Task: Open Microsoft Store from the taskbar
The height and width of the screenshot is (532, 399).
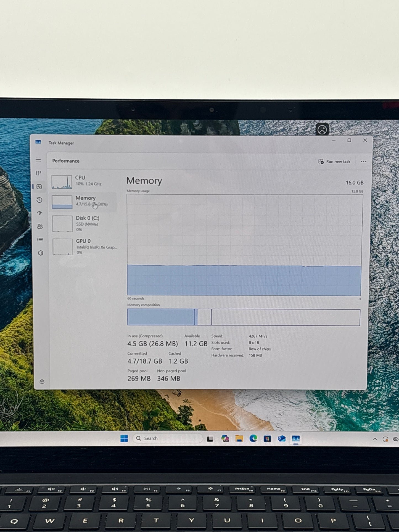Action: pyautogui.click(x=267, y=438)
